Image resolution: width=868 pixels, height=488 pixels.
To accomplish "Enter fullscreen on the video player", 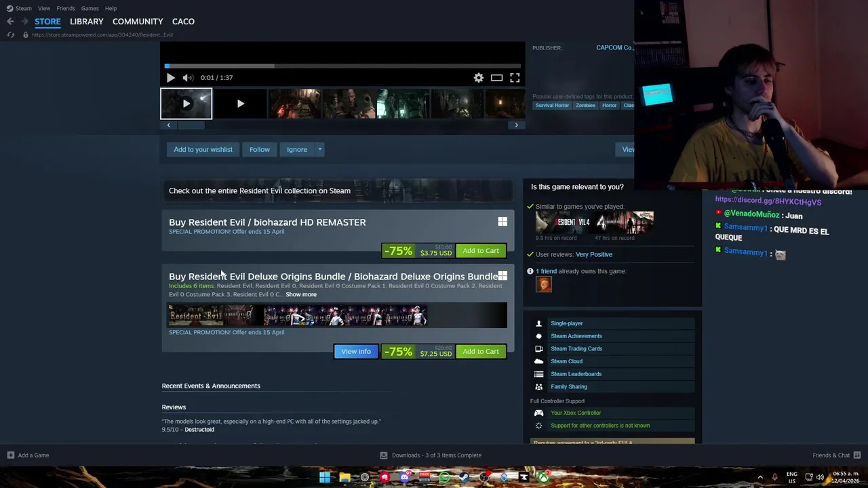I will point(515,78).
